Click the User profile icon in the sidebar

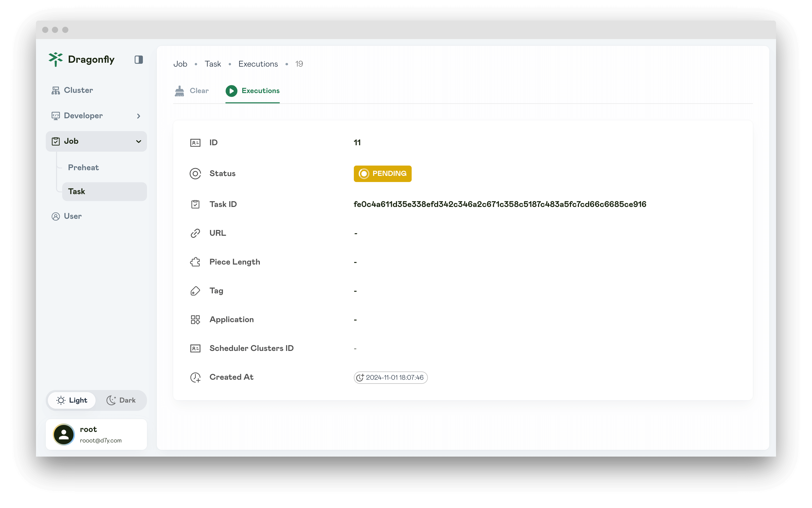click(56, 216)
